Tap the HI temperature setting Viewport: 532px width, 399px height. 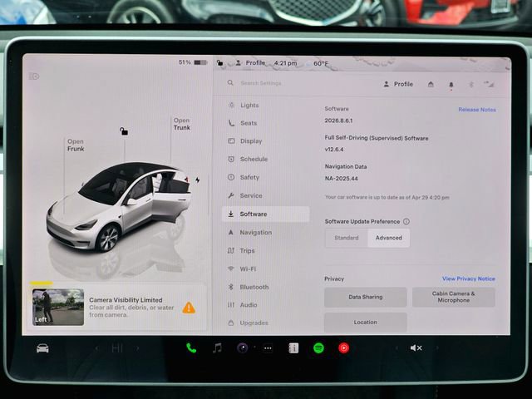tap(117, 348)
